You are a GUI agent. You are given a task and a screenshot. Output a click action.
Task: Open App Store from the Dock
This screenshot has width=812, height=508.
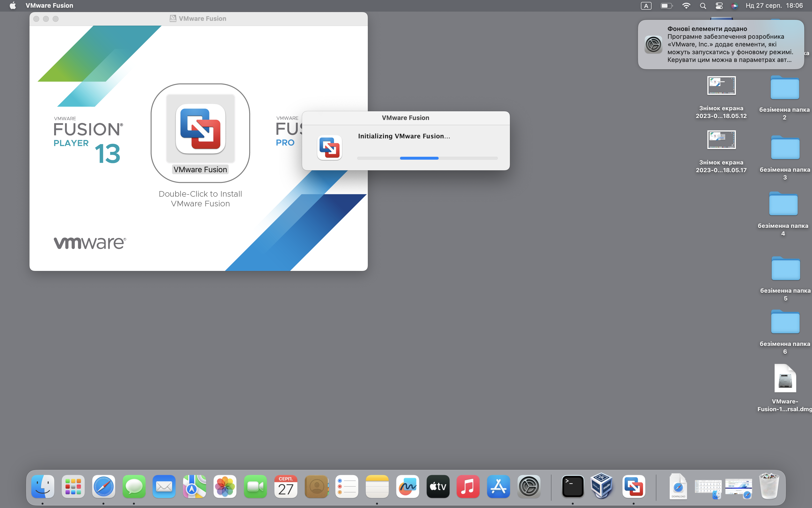[x=499, y=486]
